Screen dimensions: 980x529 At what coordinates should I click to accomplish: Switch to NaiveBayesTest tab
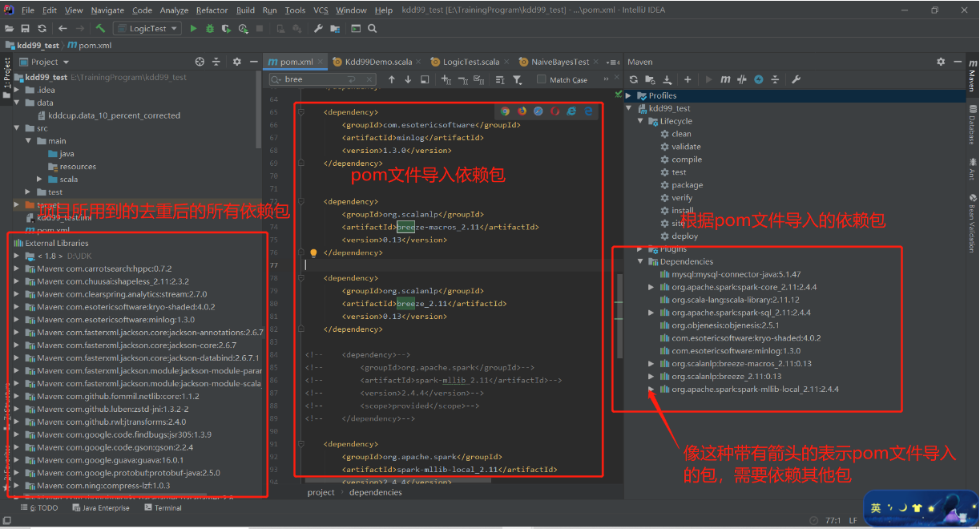(560, 62)
